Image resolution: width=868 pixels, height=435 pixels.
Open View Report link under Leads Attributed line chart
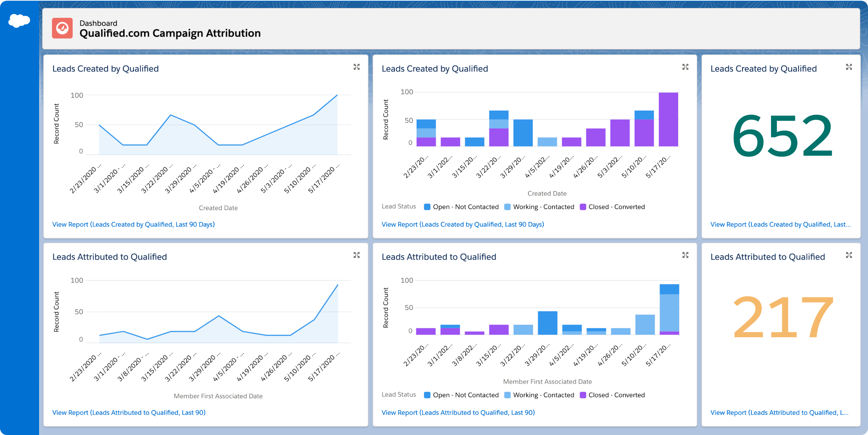pyautogui.click(x=129, y=413)
